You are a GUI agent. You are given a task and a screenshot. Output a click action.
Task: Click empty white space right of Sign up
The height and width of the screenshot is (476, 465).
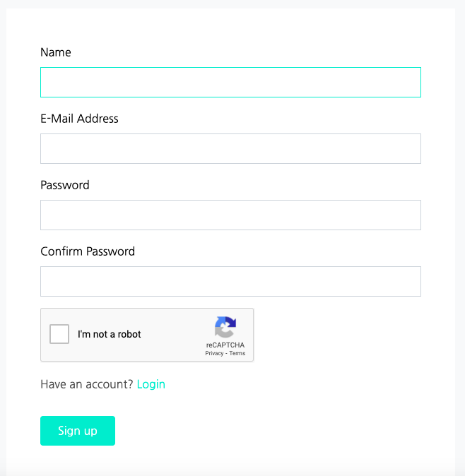[x=283, y=431]
